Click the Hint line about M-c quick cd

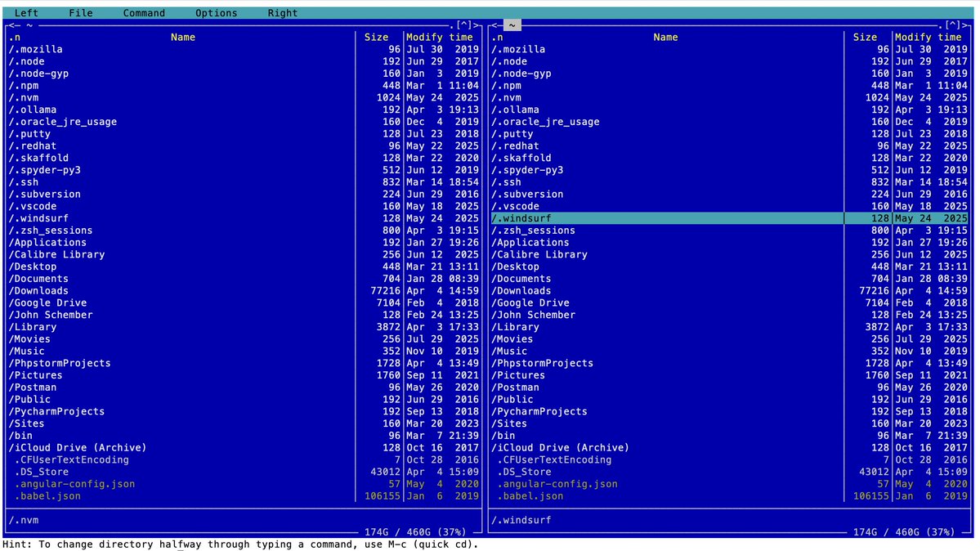click(240, 544)
